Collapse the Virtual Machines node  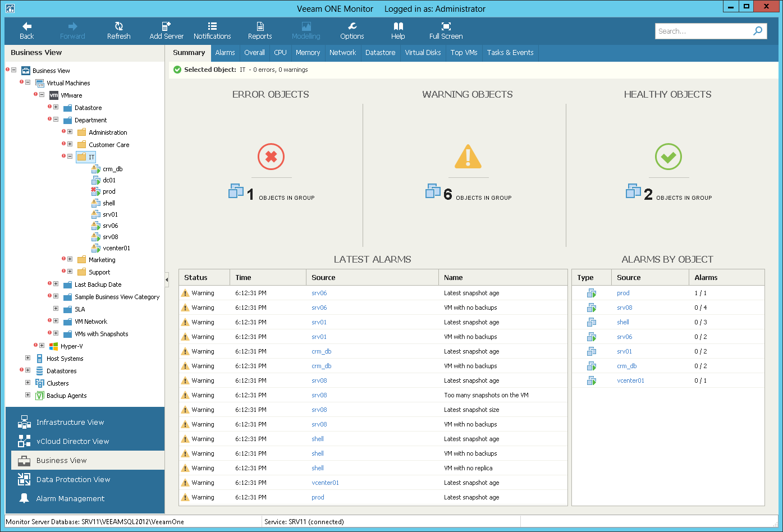point(28,82)
